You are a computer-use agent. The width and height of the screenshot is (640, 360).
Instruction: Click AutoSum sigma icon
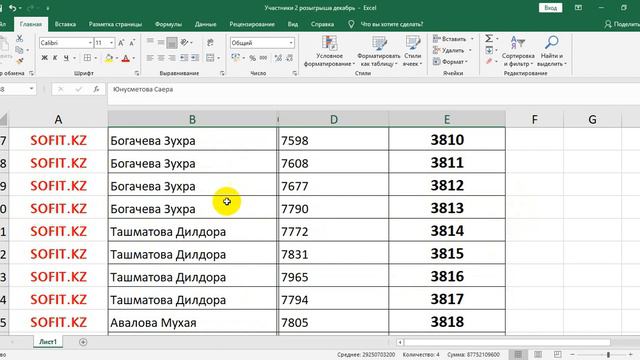489,39
